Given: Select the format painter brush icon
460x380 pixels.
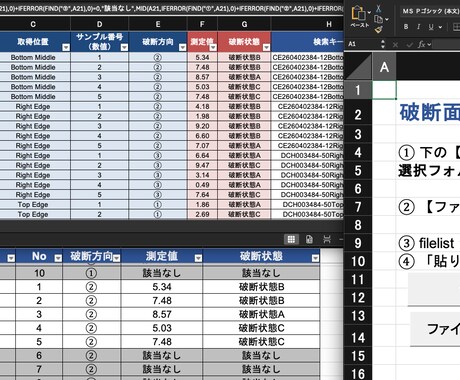Looking at the screenshot, I should [378, 30].
